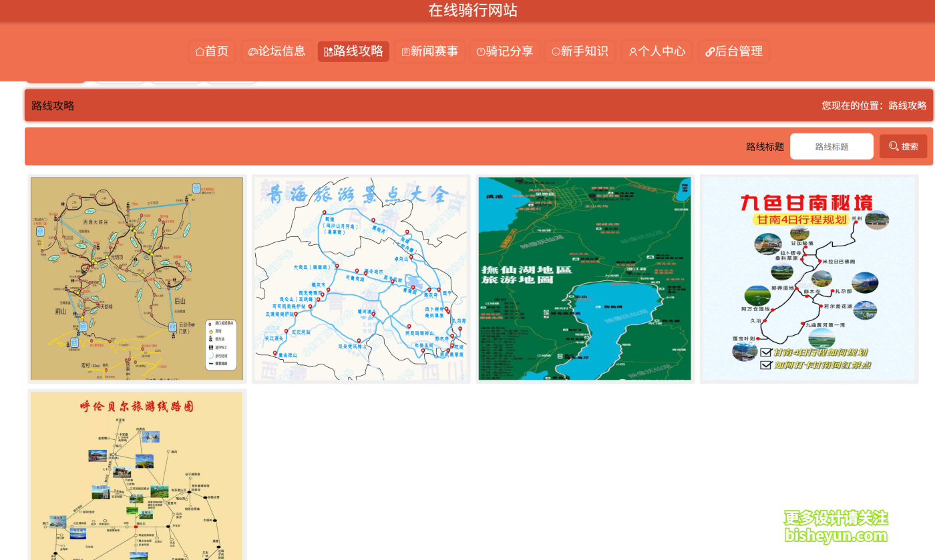Open the first mountain trail map thumbnail
935x560 pixels.
point(136,278)
